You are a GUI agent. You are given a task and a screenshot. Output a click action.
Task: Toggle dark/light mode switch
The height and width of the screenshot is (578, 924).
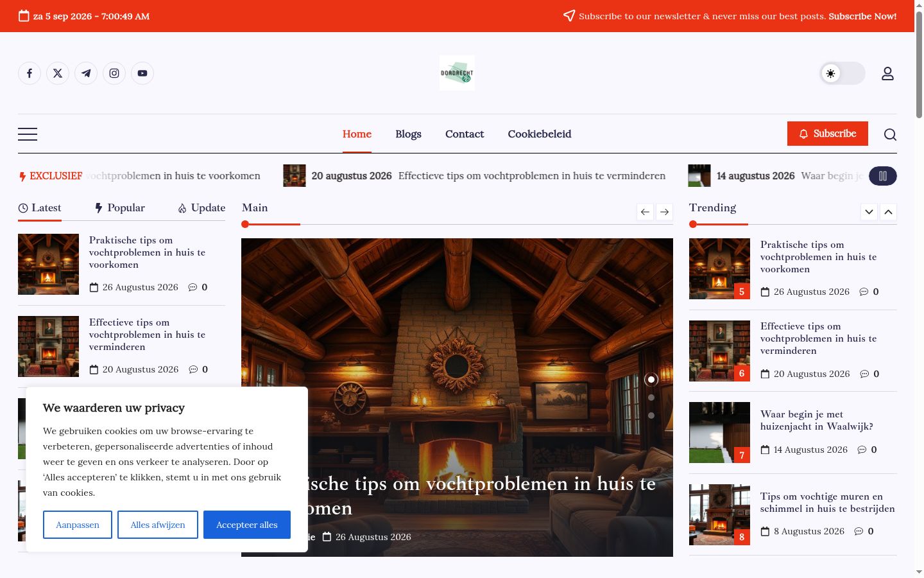click(843, 73)
